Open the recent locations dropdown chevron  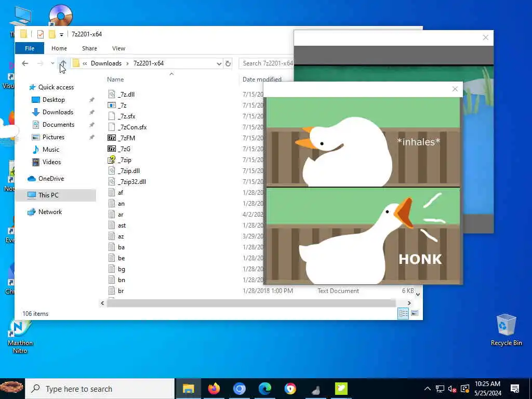52,63
